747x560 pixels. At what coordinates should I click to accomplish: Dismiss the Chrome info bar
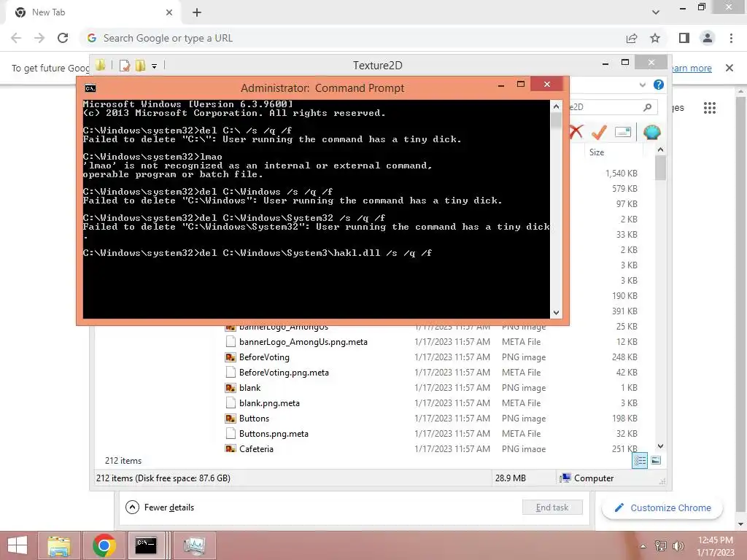(729, 68)
